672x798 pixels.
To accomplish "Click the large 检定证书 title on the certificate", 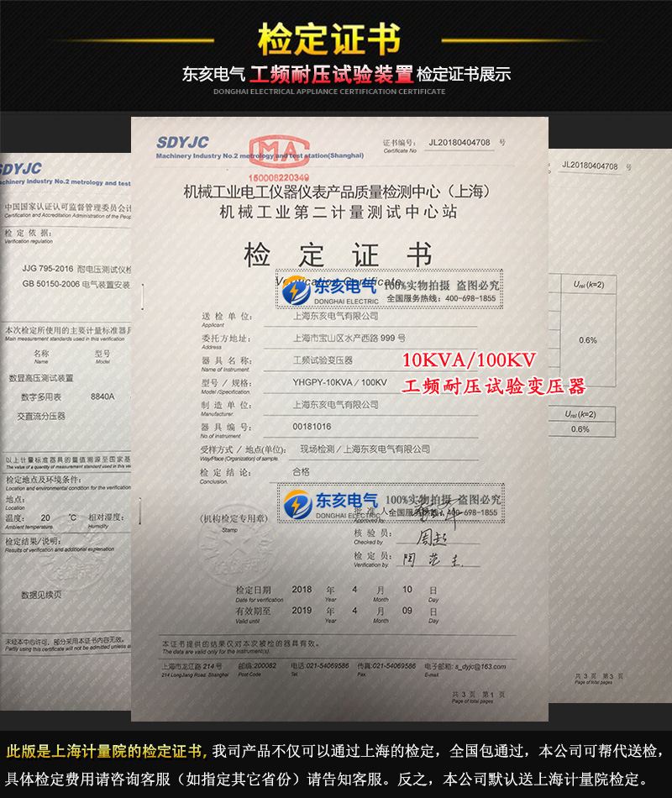I will click(x=338, y=255).
